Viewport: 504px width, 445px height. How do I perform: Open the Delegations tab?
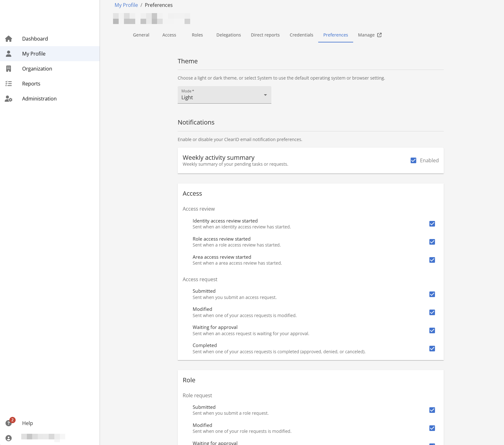229,35
